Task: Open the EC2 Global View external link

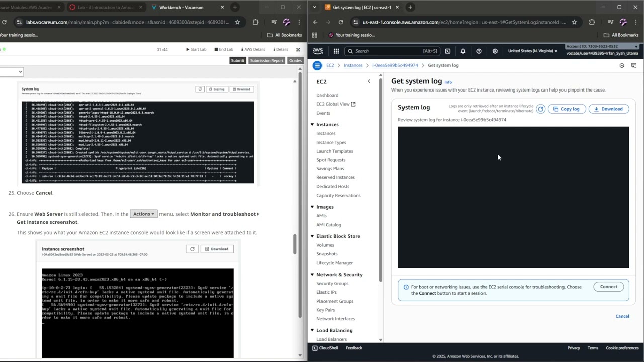Action: tap(336, 104)
